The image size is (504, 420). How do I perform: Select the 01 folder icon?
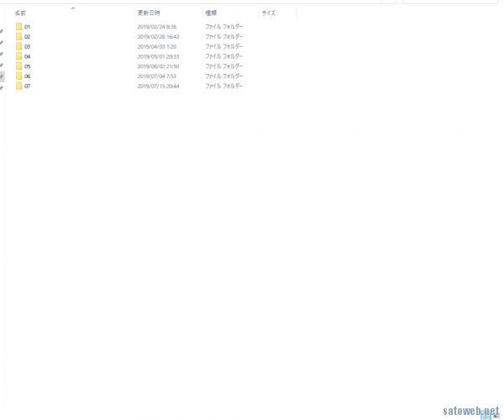point(18,27)
